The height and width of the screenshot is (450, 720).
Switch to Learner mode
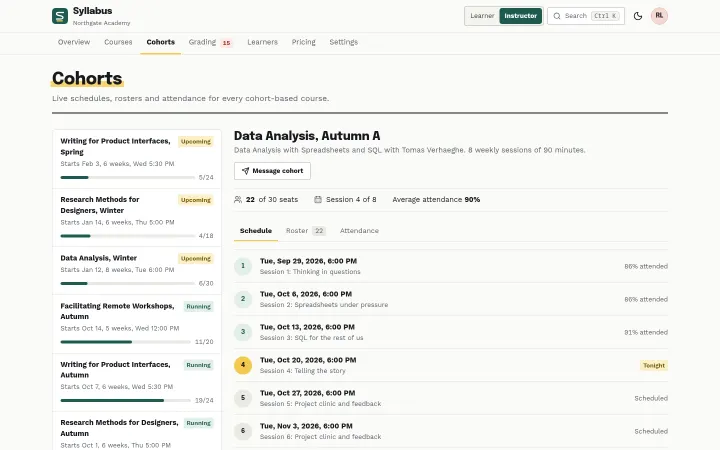click(x=482, y=16)
